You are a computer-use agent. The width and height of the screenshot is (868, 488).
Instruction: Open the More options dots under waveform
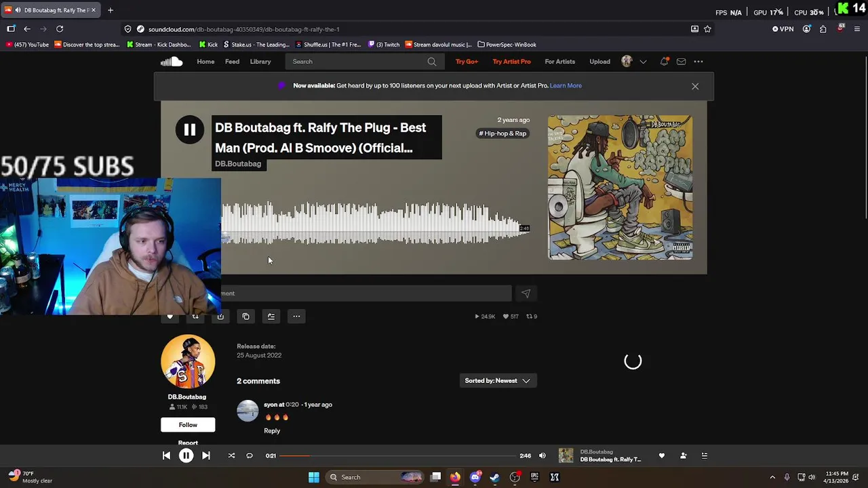pos(296,317)
